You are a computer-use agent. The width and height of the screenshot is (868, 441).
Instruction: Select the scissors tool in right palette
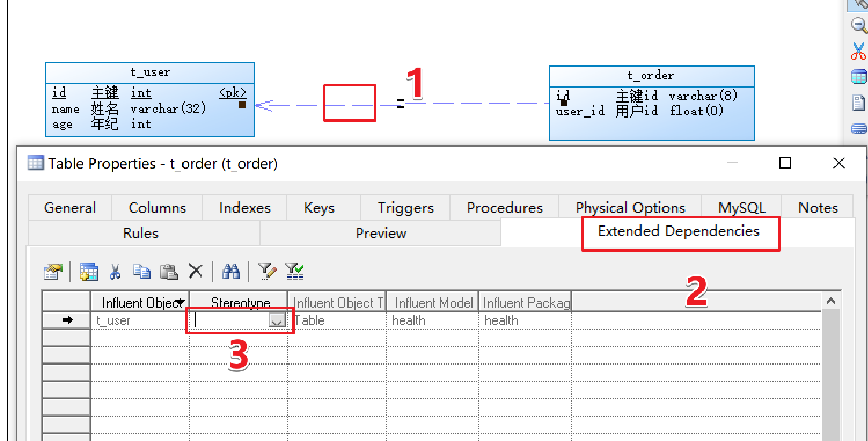tap(859, 51)
